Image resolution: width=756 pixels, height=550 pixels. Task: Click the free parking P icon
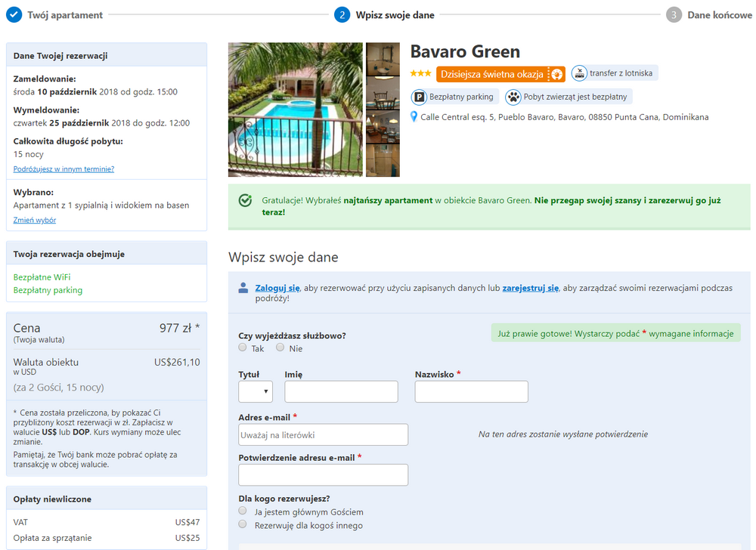click(419, 97)
